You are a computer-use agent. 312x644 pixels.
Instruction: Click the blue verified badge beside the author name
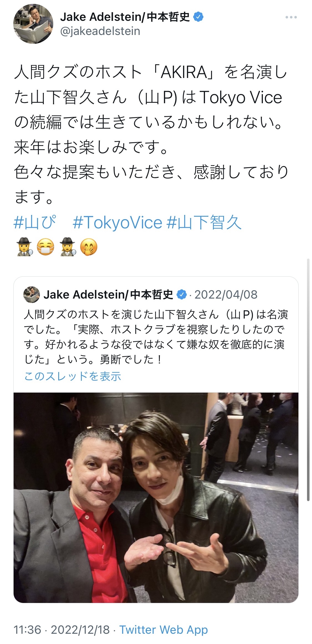198,17
